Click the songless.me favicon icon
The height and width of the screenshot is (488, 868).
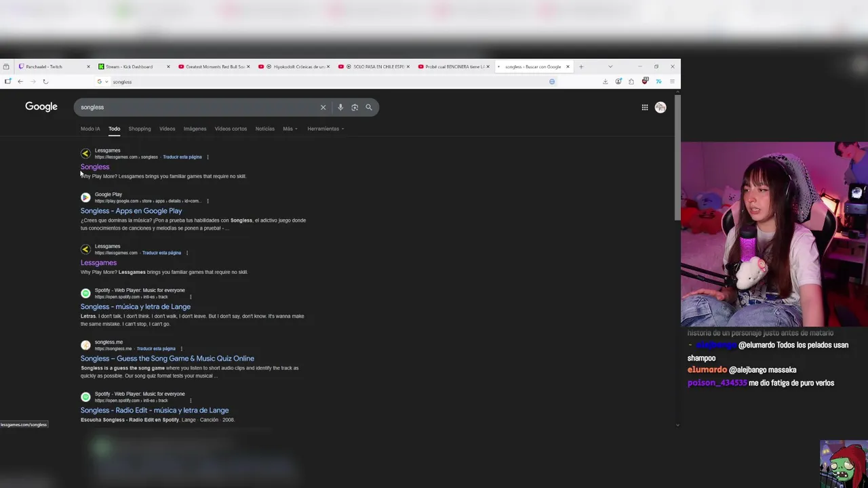85,345
